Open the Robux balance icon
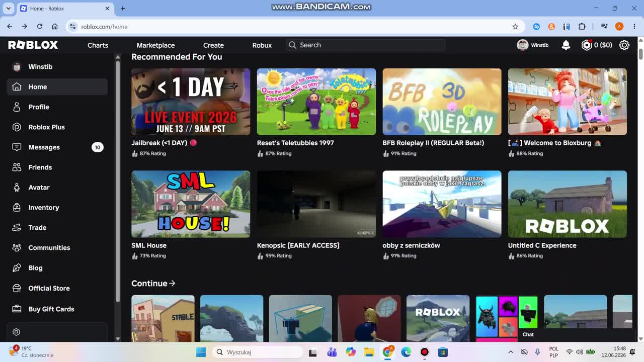 pos(587,45)
